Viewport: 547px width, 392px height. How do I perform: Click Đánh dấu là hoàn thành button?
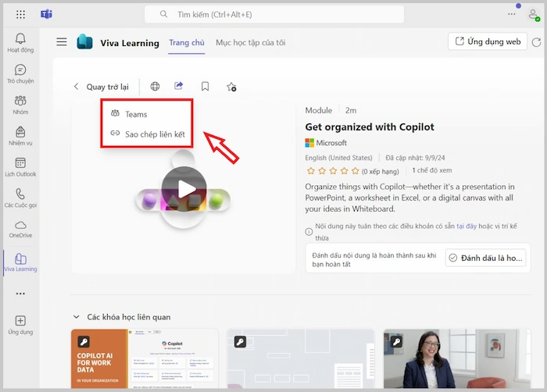(485, 258)
